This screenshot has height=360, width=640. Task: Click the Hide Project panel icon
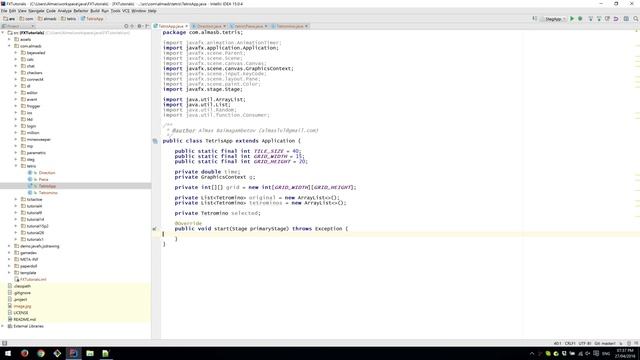147,26
